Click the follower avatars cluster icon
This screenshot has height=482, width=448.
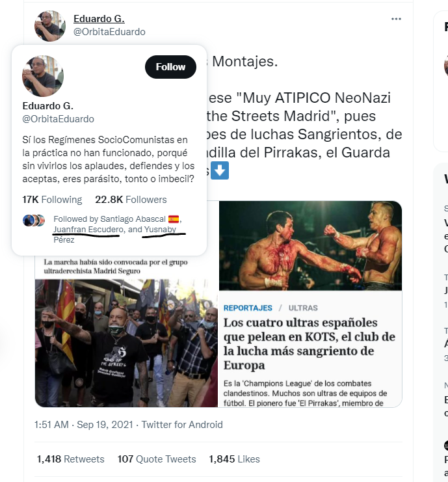[34, 221]
